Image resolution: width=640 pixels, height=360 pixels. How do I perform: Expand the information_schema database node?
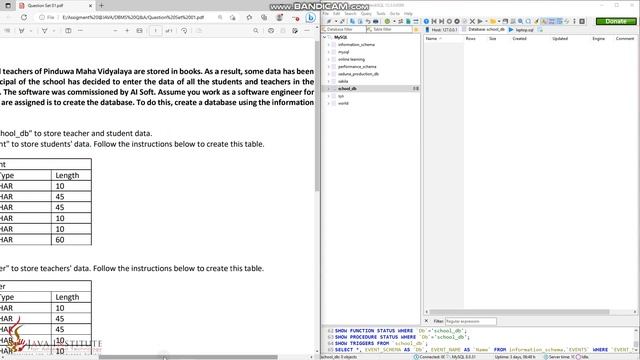(x=329, y=44)
